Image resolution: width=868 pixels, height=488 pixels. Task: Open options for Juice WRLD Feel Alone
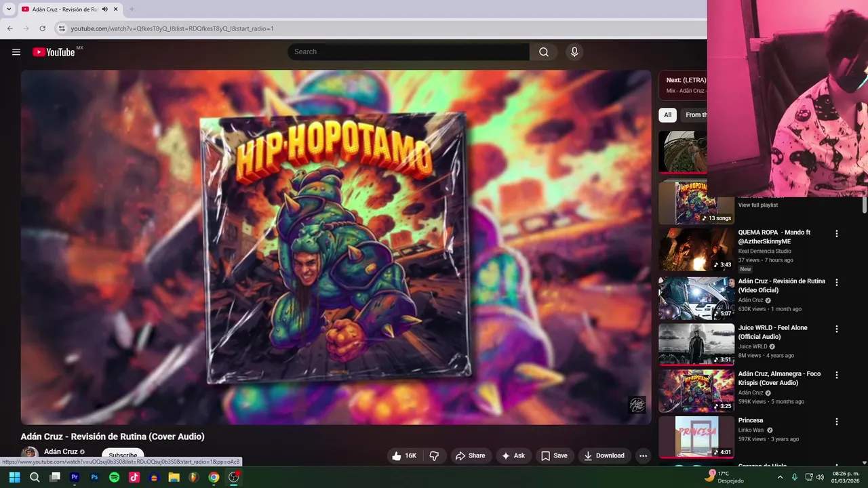click(836, 329)
